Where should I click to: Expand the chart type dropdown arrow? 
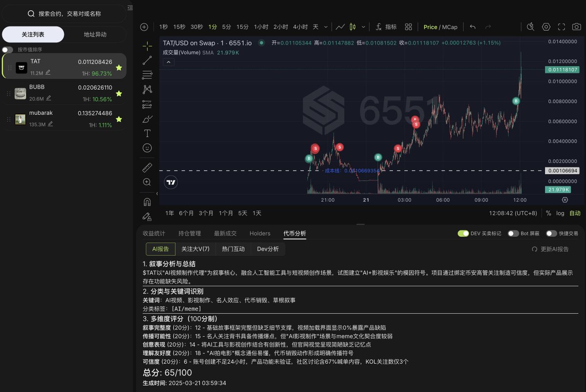pos(364,27)
